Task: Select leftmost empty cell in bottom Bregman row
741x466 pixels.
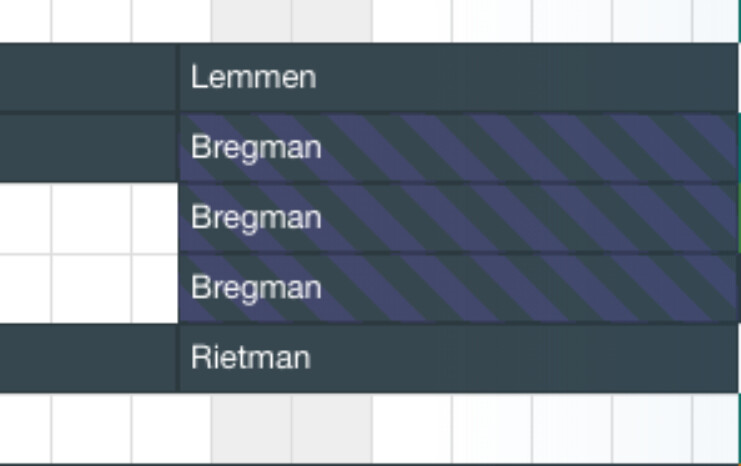Action: (25, 288)
